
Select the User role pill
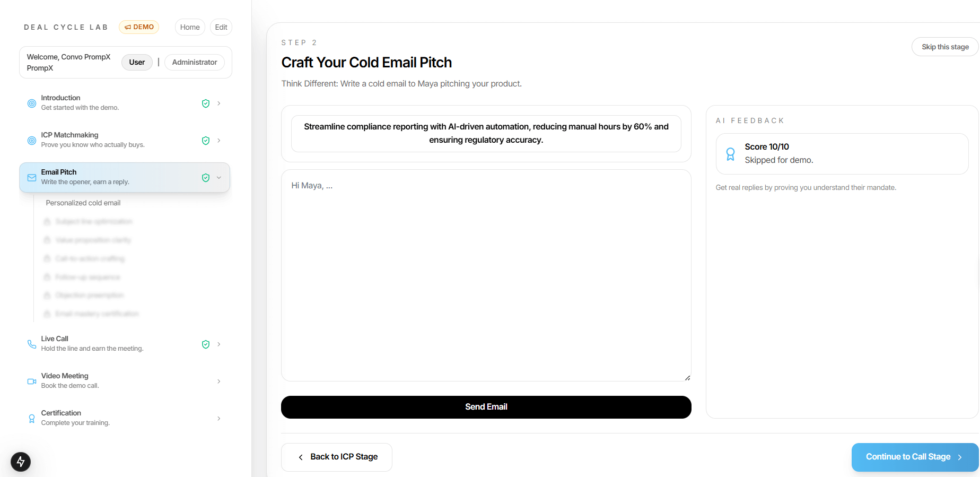tap(137, 62)
